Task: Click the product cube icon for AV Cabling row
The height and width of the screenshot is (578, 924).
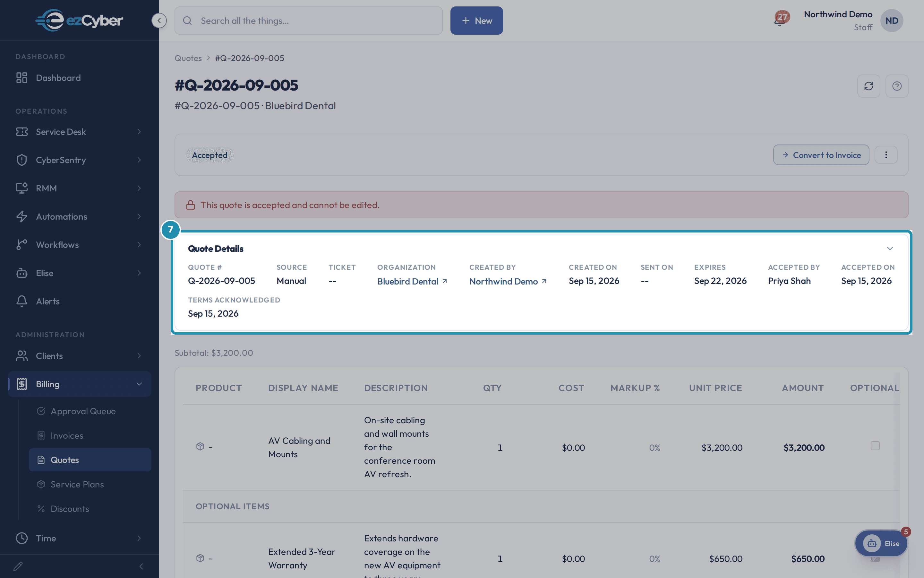Action: [200, 446]
